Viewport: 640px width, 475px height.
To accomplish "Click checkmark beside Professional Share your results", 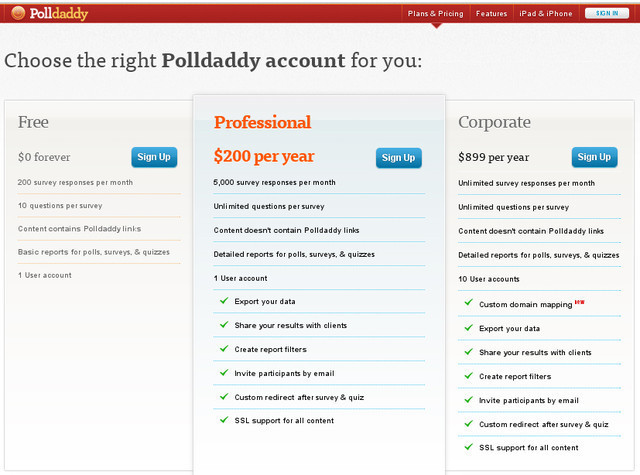I will point(224,325).
